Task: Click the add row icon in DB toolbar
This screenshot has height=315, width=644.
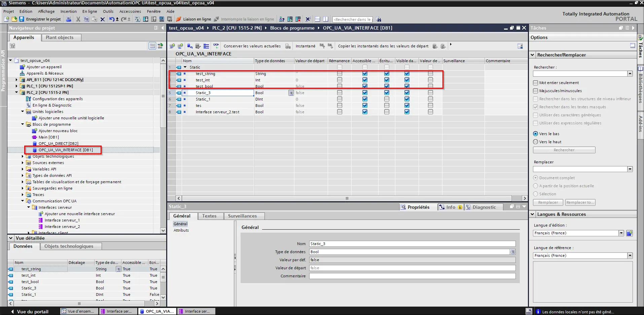Action: tap(180, 46)
